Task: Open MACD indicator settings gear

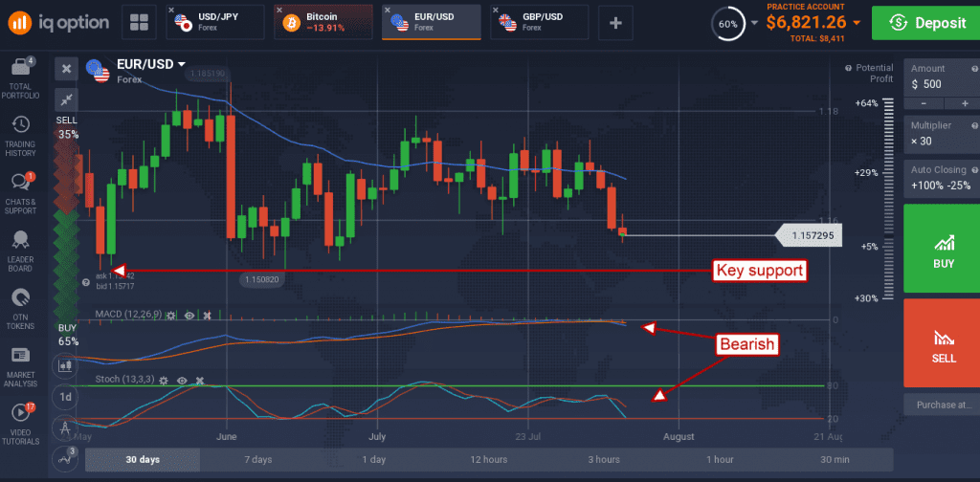Action: [170, 316]
